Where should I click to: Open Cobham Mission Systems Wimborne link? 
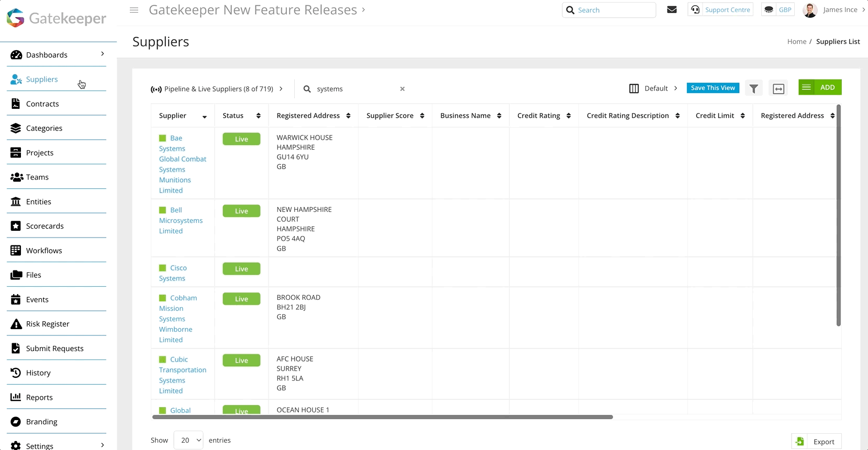(178, 319)
